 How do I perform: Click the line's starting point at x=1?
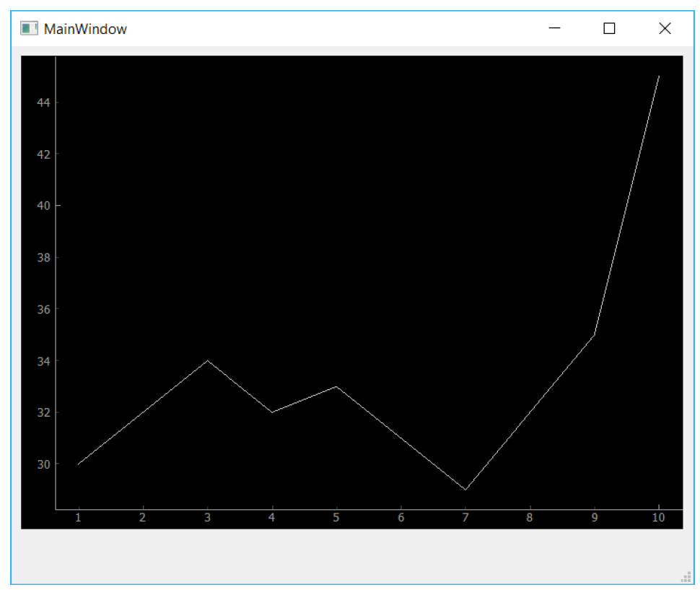coord(78,464)
